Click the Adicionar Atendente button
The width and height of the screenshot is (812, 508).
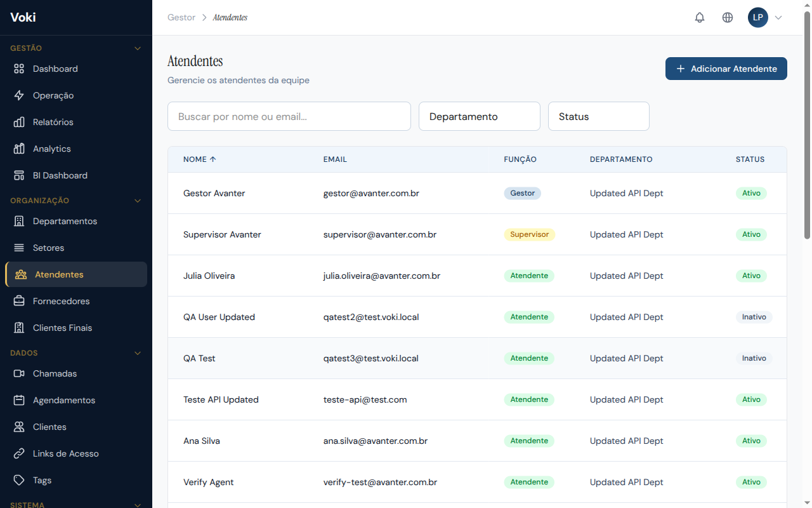pyautogui.click(x=726, y=69)
